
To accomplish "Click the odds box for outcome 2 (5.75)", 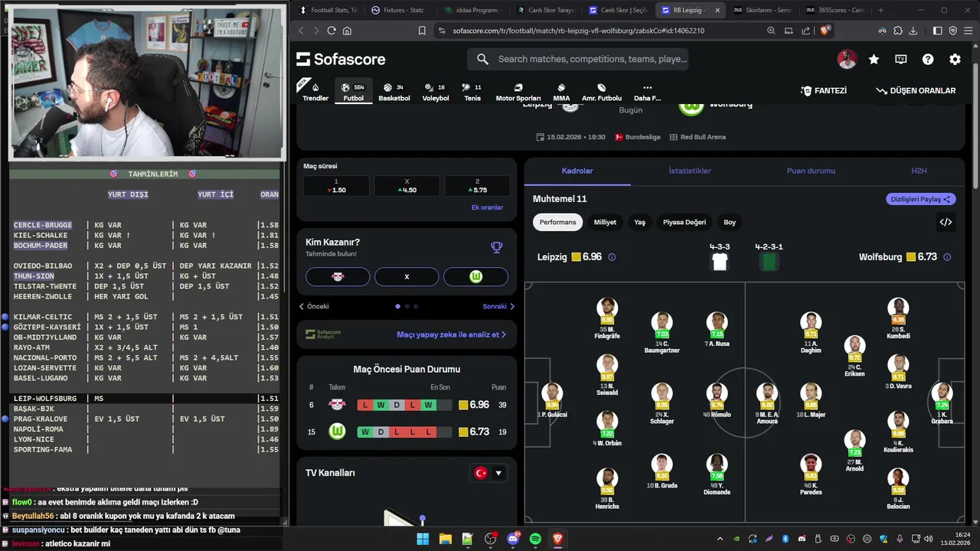I will [477, 186].
